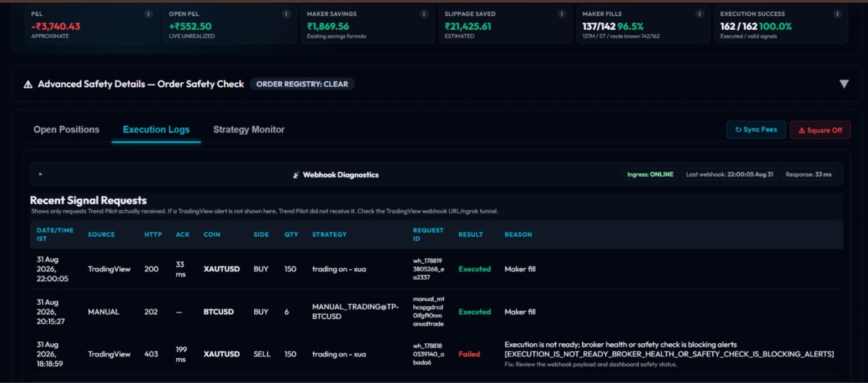Click the info icon on Open P&L card
868x383 pixels.
pos(286,14)
